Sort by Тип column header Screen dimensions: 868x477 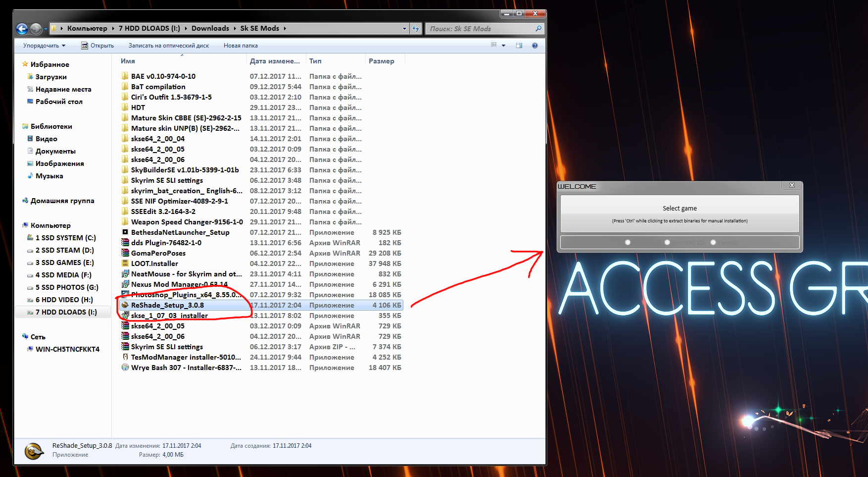tap(315, 61)
